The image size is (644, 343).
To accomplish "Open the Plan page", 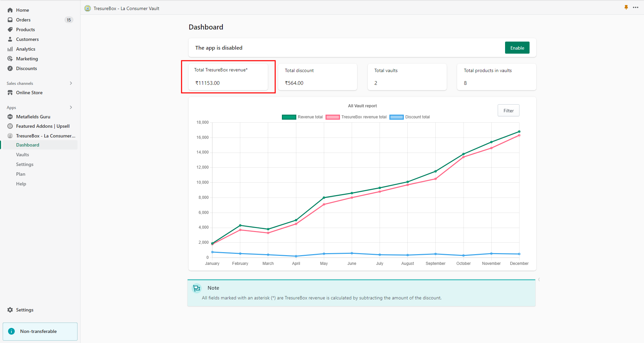I will click(x=21, y=174).
